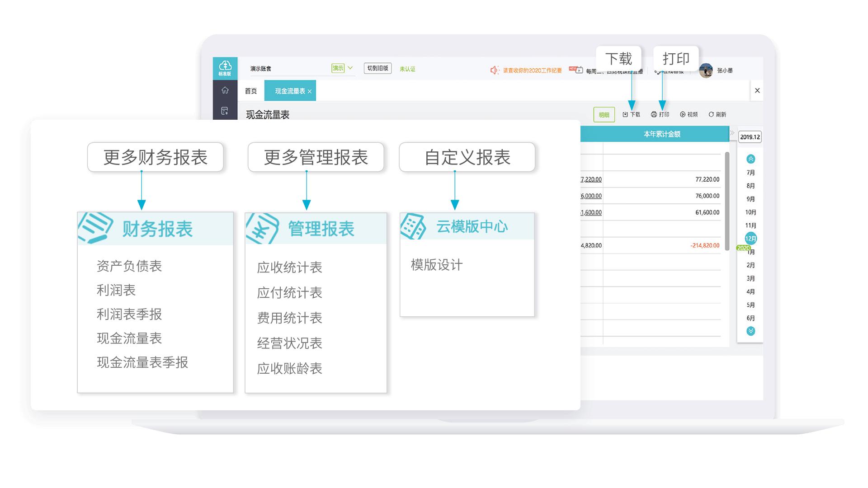Click the home icon in the left sidebar
This screenshot has width=868, height=488.
225,91
